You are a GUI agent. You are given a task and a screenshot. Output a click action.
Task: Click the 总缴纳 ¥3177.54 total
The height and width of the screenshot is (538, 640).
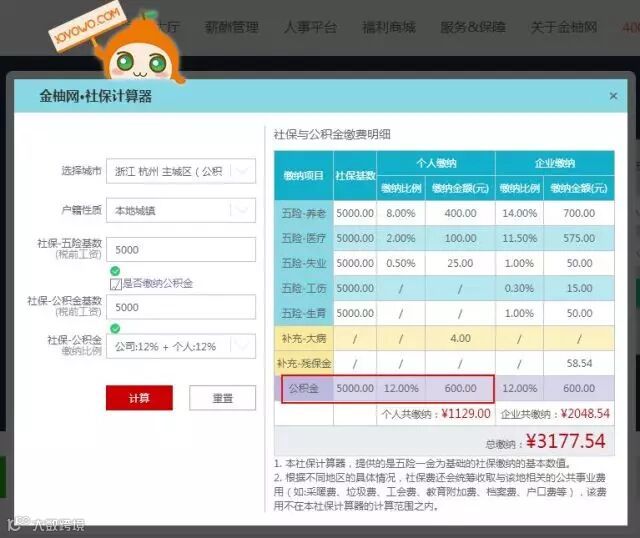(546, 442)
